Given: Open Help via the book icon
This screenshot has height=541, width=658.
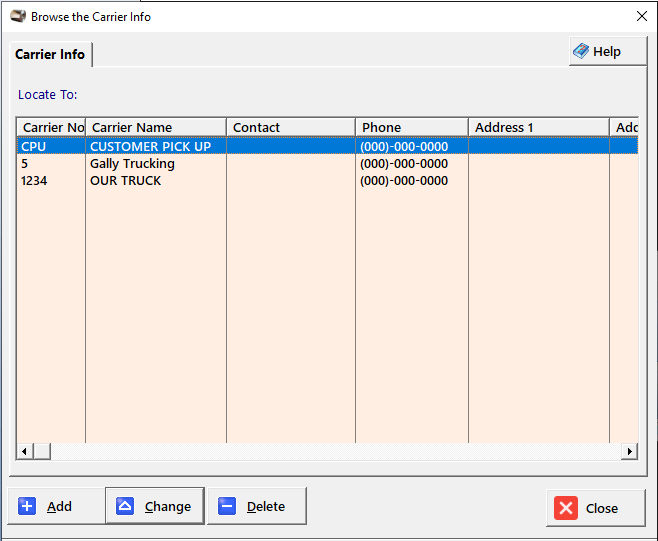Looking at the screenshot, I should click(581, 51).
